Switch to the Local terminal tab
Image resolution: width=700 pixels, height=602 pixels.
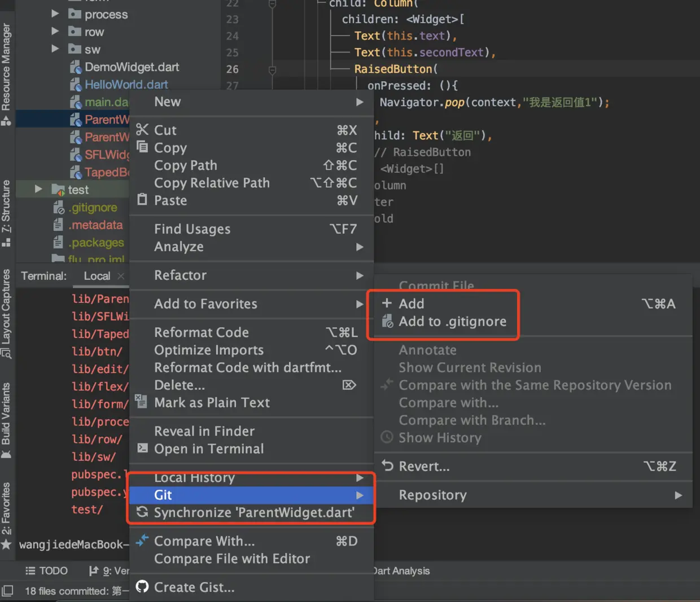97,276
